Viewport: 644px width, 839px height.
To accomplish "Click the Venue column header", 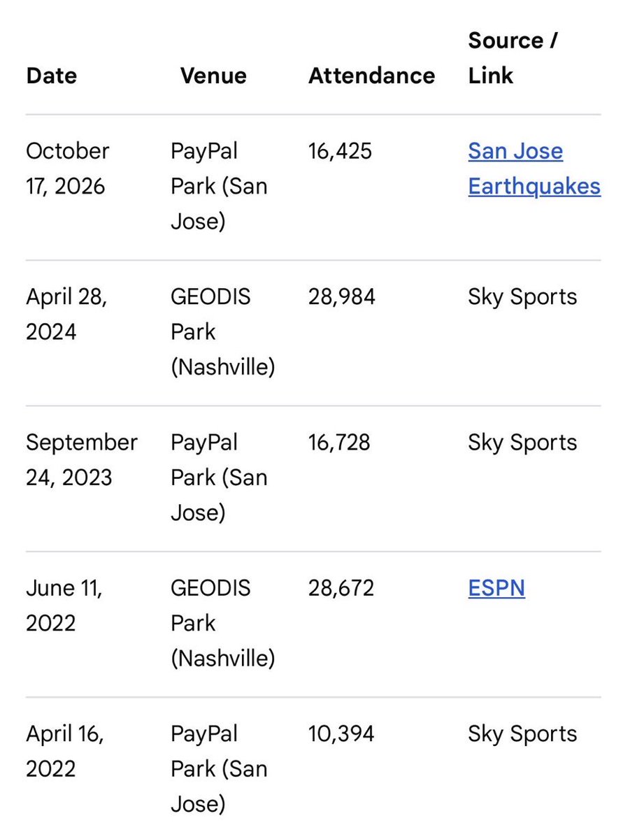I will tap(213, 76).
